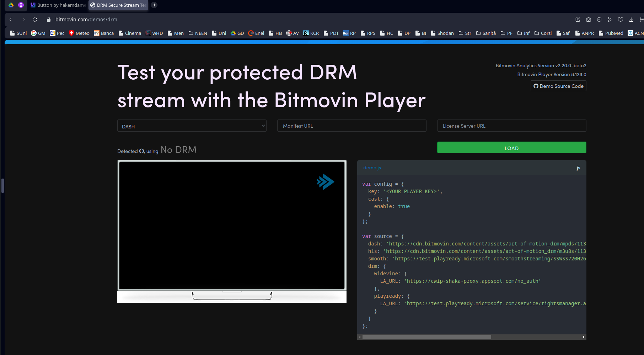The image size is (644, 355).
Task: Click the green LOAD button
Action: [x=512, y=148]
